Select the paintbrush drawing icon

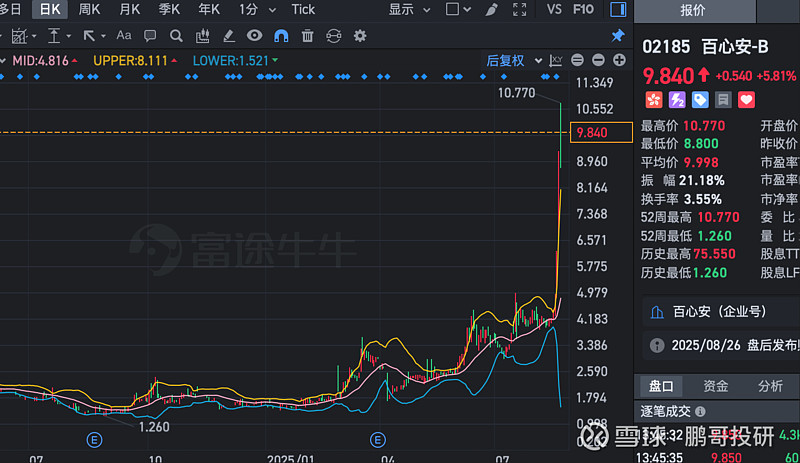[491, 9]
